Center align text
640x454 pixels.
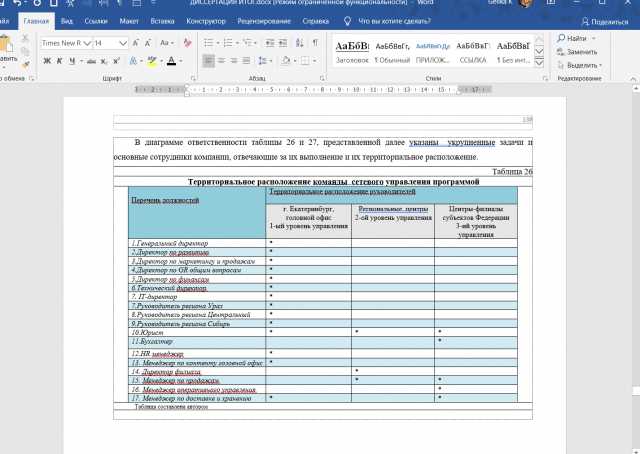point(221,61)
